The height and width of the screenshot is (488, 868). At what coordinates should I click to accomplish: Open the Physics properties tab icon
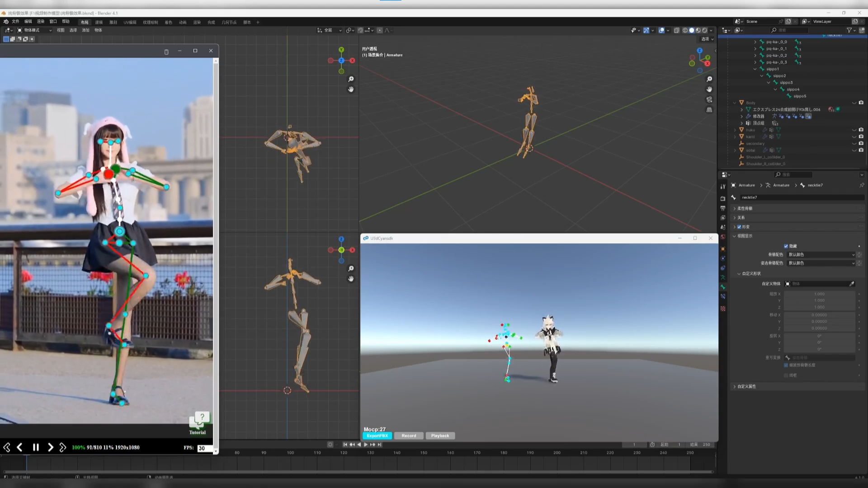click(x=723, y=258)
